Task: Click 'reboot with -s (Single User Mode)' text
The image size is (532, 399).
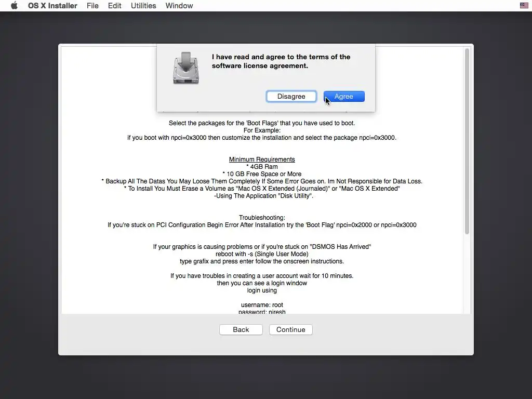Action: pyautogui.click(x=262, y=254)
